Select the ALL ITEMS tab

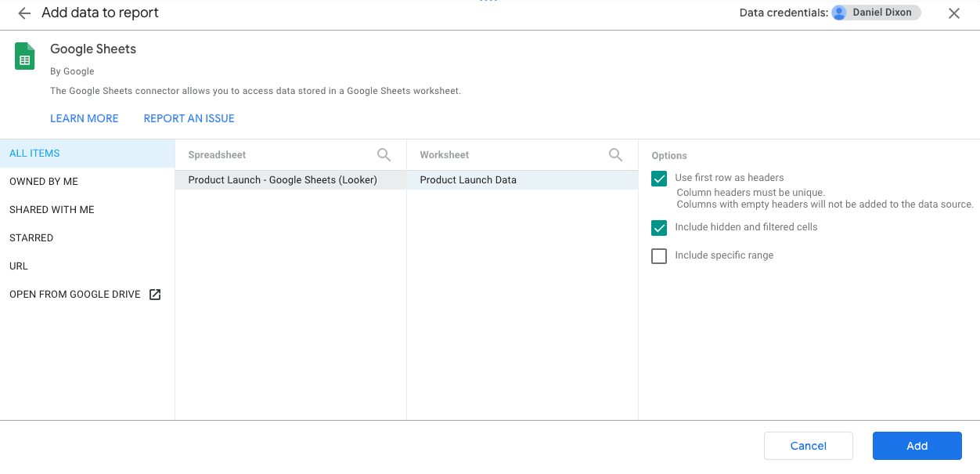click(x=88, y=154)
